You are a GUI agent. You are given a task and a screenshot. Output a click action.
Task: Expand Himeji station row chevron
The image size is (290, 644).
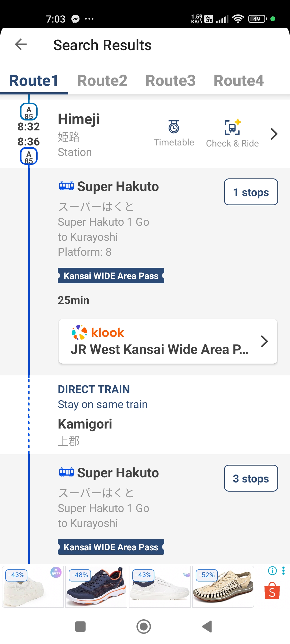[274, 134]
